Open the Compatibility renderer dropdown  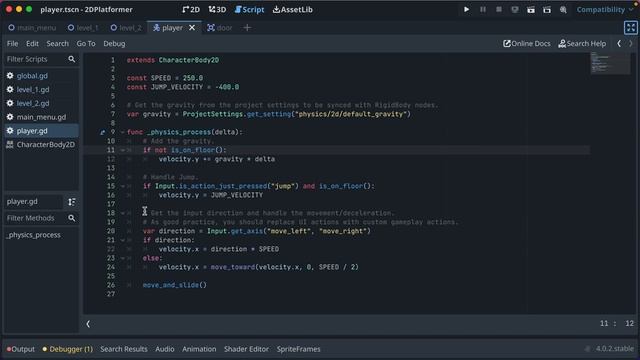click(604, 9)
